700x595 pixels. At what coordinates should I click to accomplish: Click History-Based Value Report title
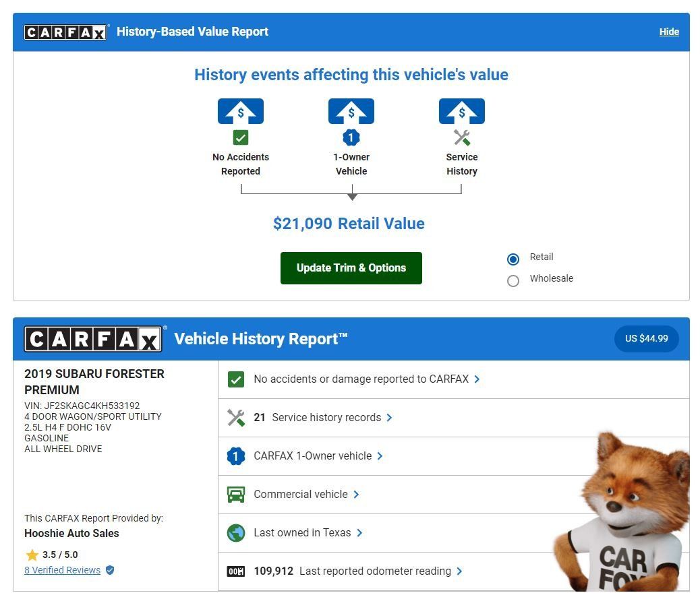pyautogui.click(x=192, y=32)
